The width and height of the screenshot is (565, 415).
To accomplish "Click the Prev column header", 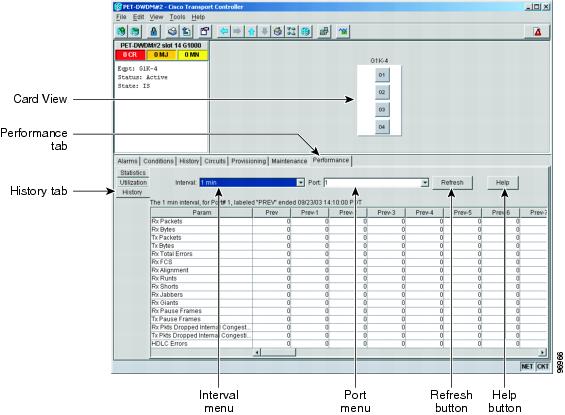I will pyautogui.click(x=272, y=213).
